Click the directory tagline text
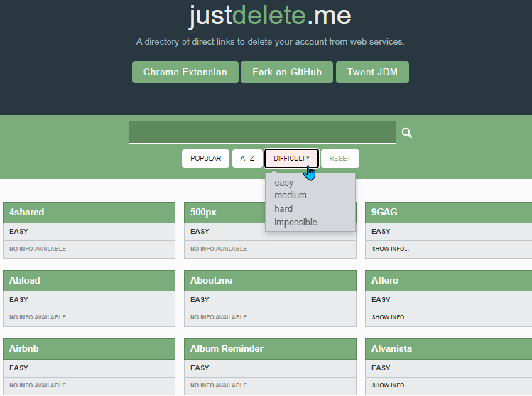This screenshot has width=532, height=396. (x=271, y=42)
